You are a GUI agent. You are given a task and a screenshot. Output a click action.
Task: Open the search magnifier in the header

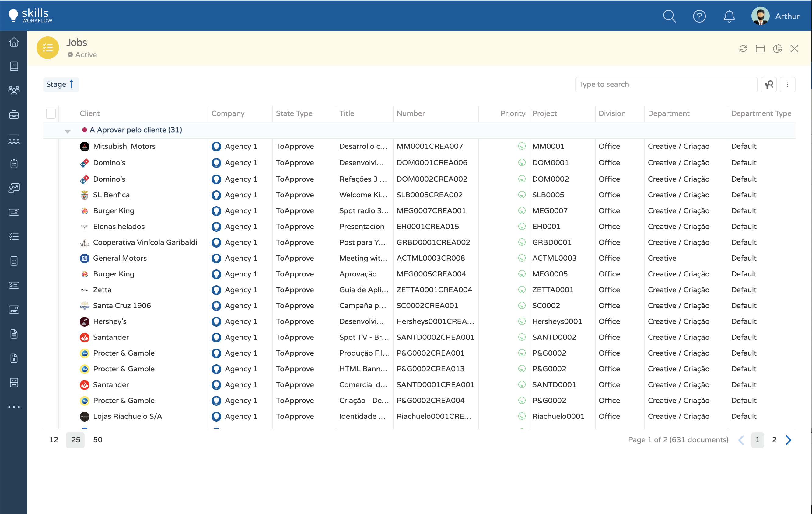(669, 16)
